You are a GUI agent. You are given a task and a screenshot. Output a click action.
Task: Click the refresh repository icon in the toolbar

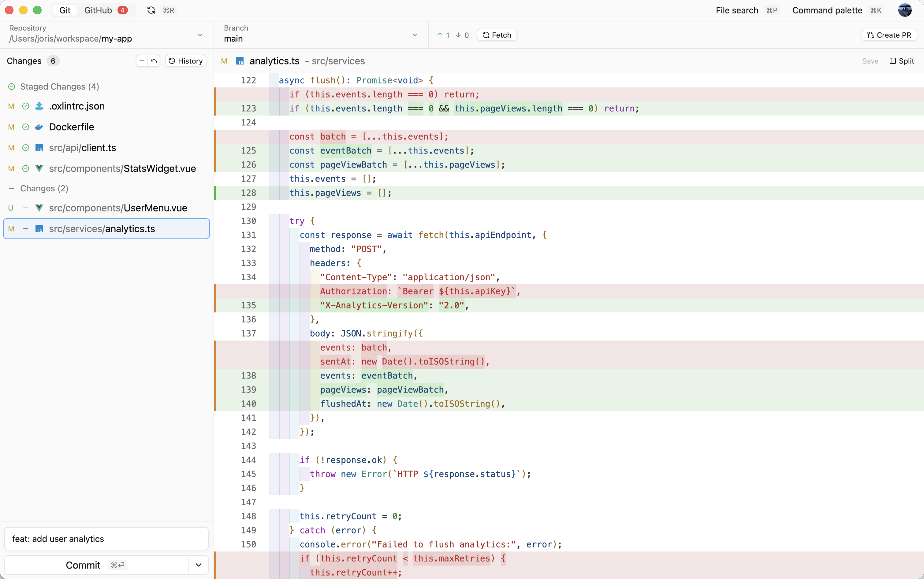coord(151,10)
